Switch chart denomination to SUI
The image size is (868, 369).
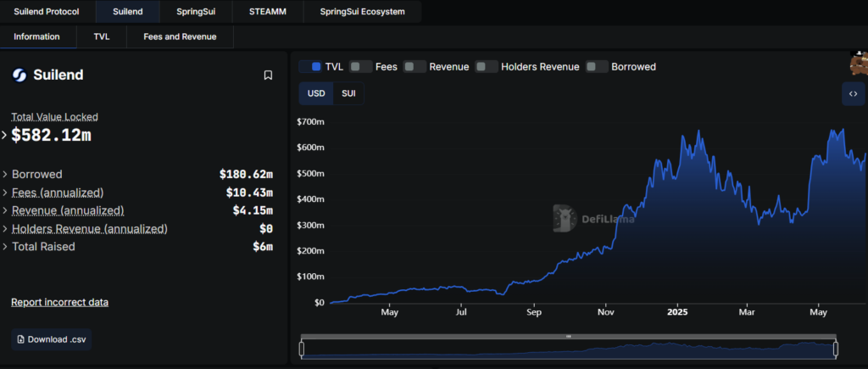pos(348,93)
